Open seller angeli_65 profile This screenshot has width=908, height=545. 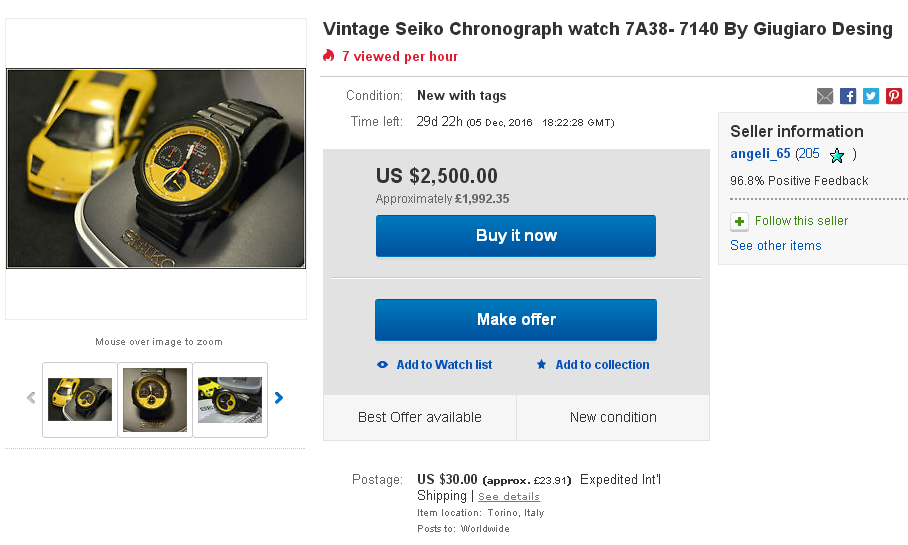tap(760, 154)
